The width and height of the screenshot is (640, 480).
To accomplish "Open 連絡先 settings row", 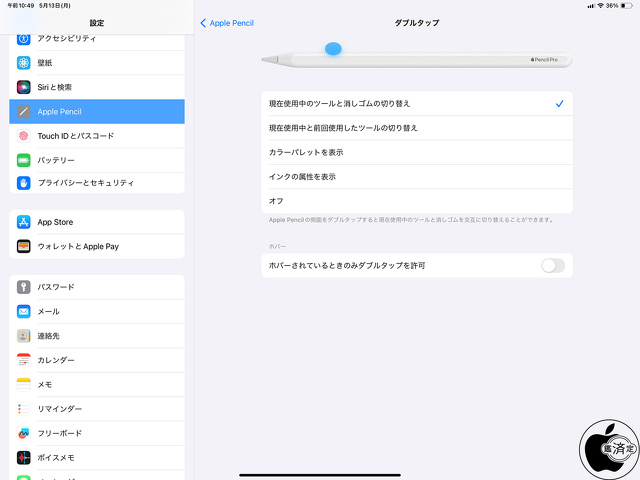I will pyautogui.click(x=97, y=336).
